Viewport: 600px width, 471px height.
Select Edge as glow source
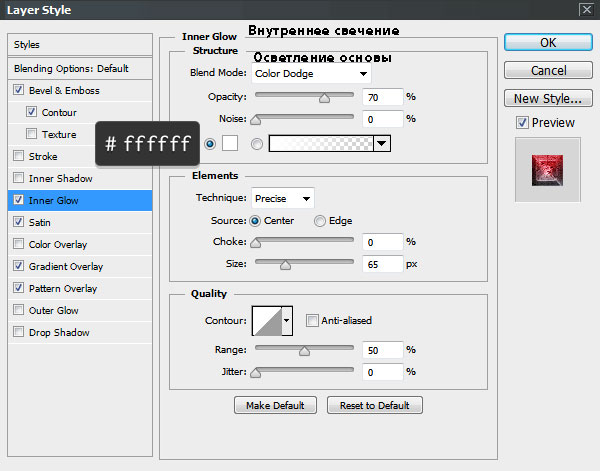(x=320, y=221)
